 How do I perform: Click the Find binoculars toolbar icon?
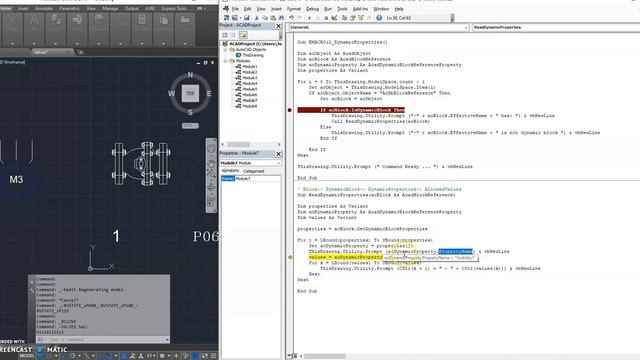click(x=281, y=18)
